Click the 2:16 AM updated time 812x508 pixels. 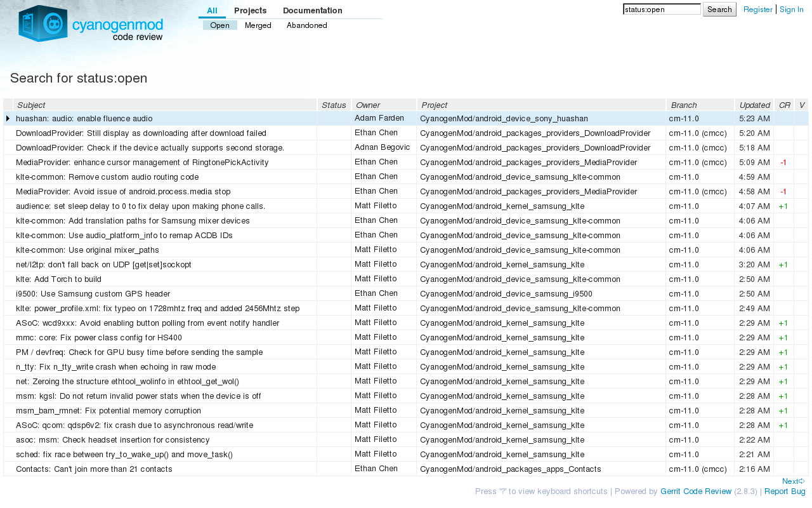click(754, 469)
